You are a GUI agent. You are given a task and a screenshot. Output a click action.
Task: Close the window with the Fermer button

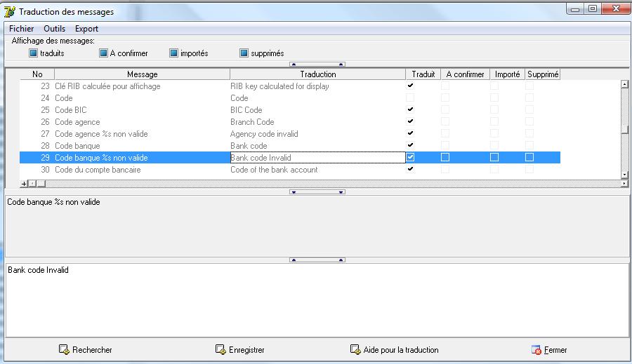(x=549, y=349)
